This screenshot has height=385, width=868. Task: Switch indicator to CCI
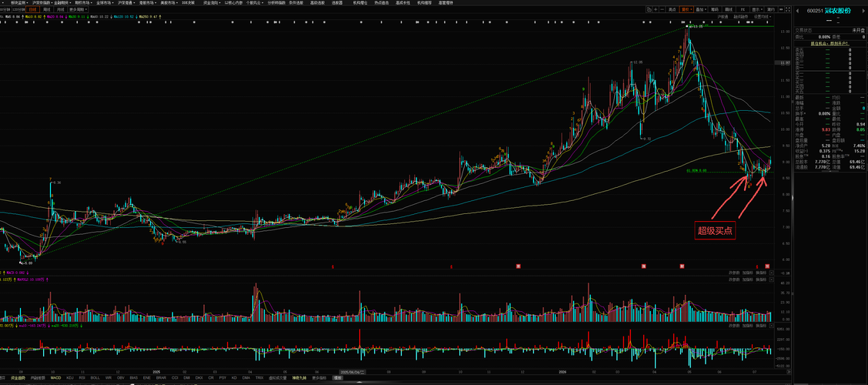click(x=175, y=378)
